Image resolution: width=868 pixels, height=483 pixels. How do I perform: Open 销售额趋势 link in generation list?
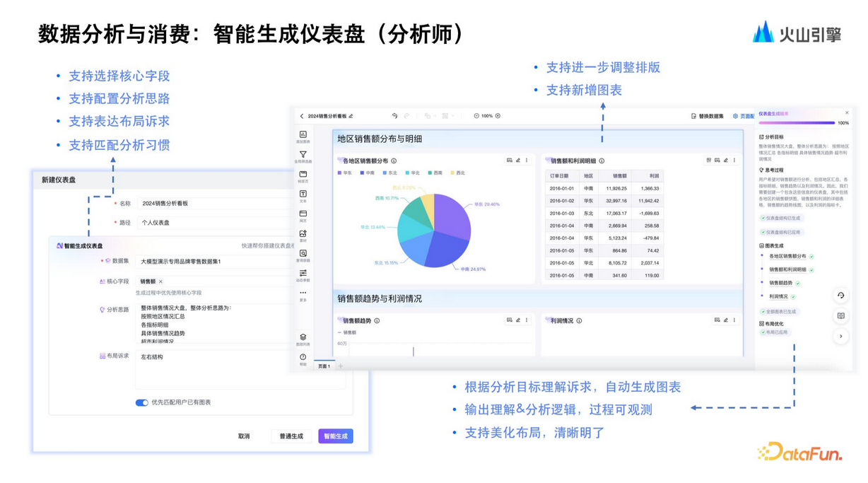(781, 283)
